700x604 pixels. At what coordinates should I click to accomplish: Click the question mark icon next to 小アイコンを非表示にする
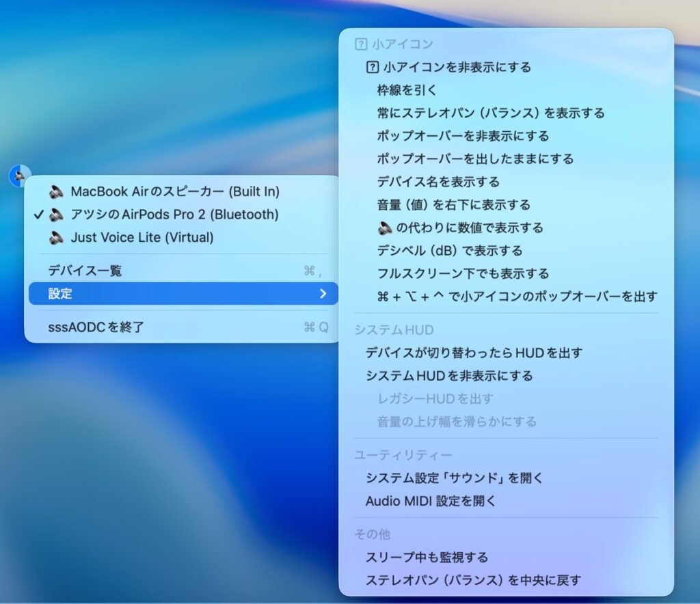click(x=373, y=67)
